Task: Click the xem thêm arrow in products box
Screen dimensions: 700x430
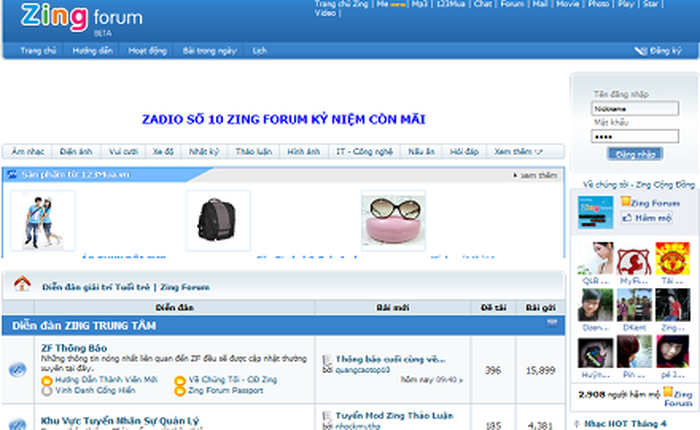Action: [515, 175]
